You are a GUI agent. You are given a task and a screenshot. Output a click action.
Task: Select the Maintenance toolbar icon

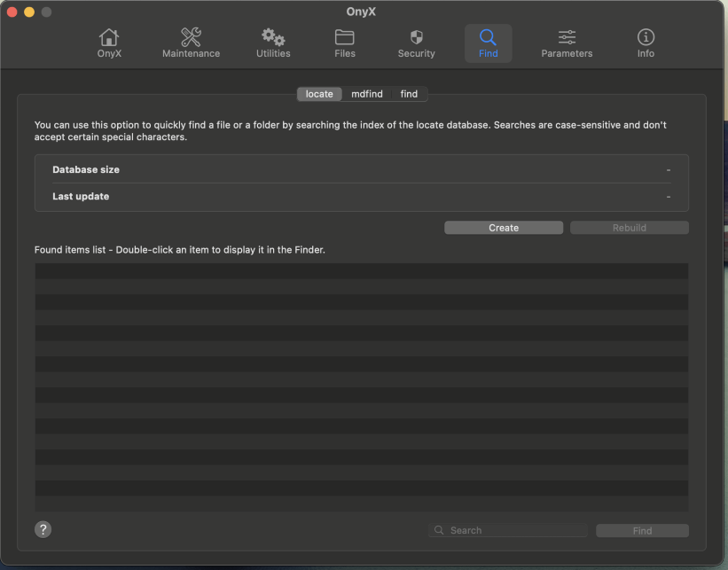coord(191,43)
